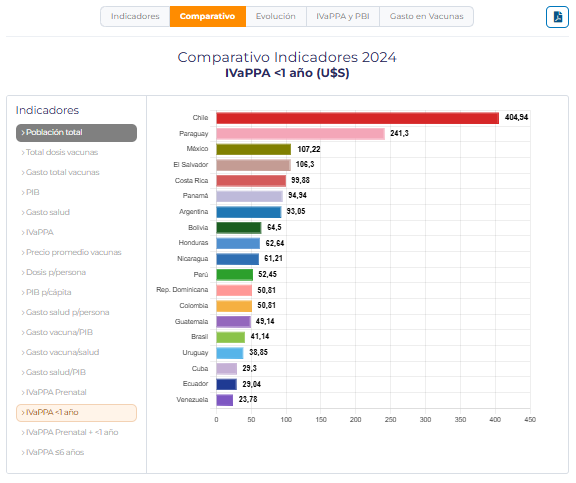Click the light green Brasil bar
This screenshot has height=483, width=576.
[x=231, y=337]
